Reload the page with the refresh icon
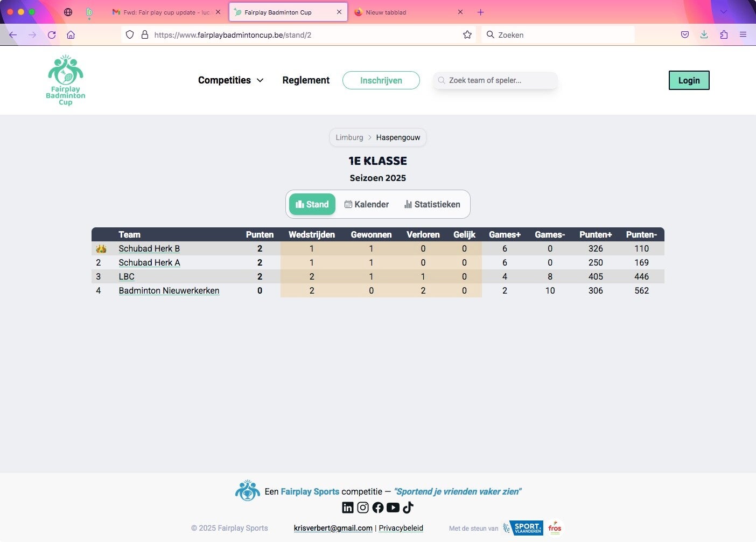This screenshot has height=542, width=756. (52, 35)
